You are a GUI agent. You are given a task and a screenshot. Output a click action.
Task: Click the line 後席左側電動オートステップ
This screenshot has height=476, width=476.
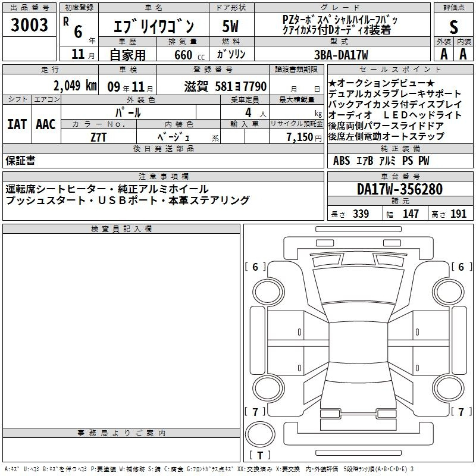(386, 136)
